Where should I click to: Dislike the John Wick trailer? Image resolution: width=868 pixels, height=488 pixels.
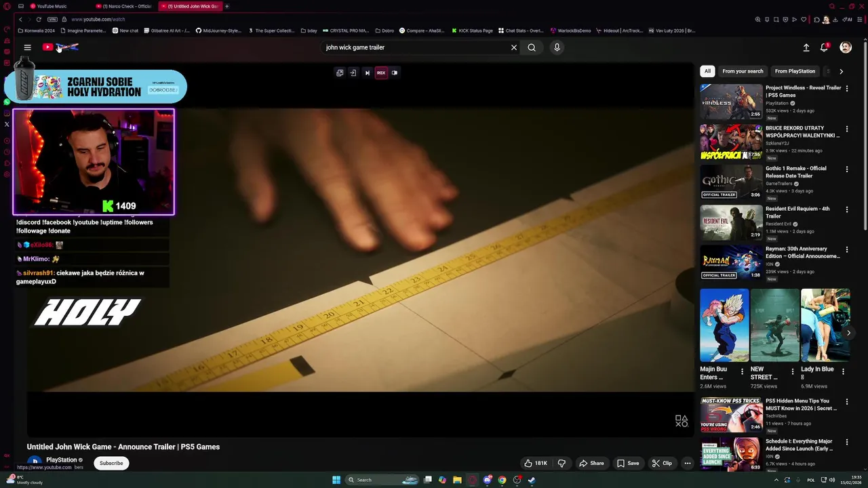(x=561, y=464)
